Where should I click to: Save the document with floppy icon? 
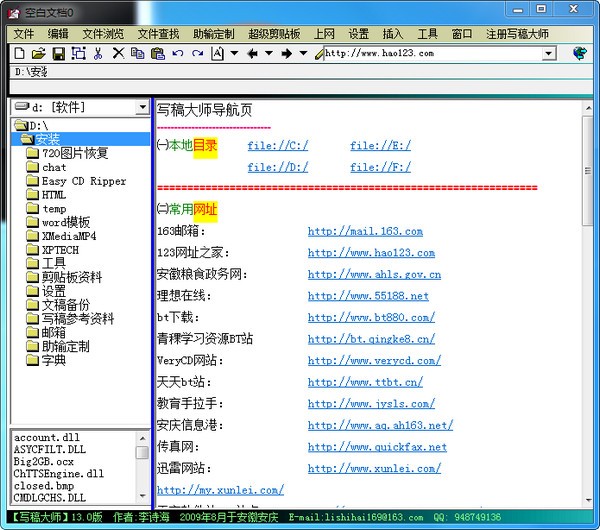pyautogui.click(x=59, y=53)
